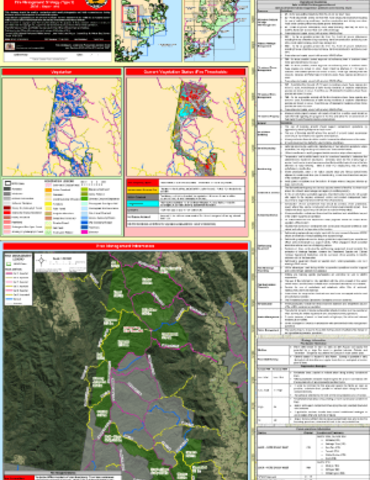Viewport: 370px width, 480px height.
Task: Click the magenta road line symbol atop the trail legend
Action: click(x=8, y=273)
